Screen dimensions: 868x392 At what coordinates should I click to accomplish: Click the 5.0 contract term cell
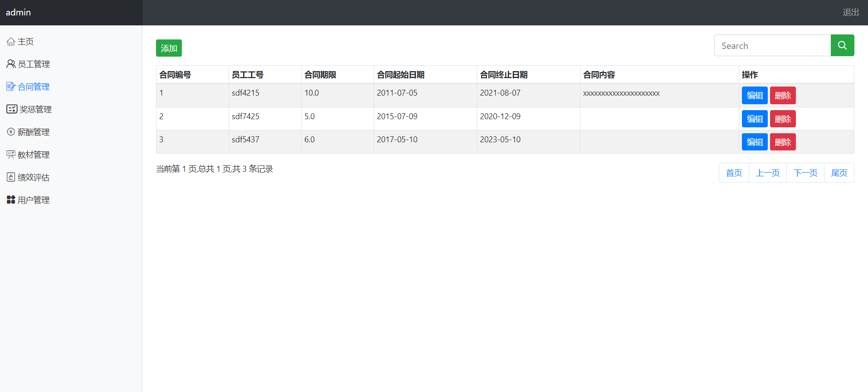337,119
